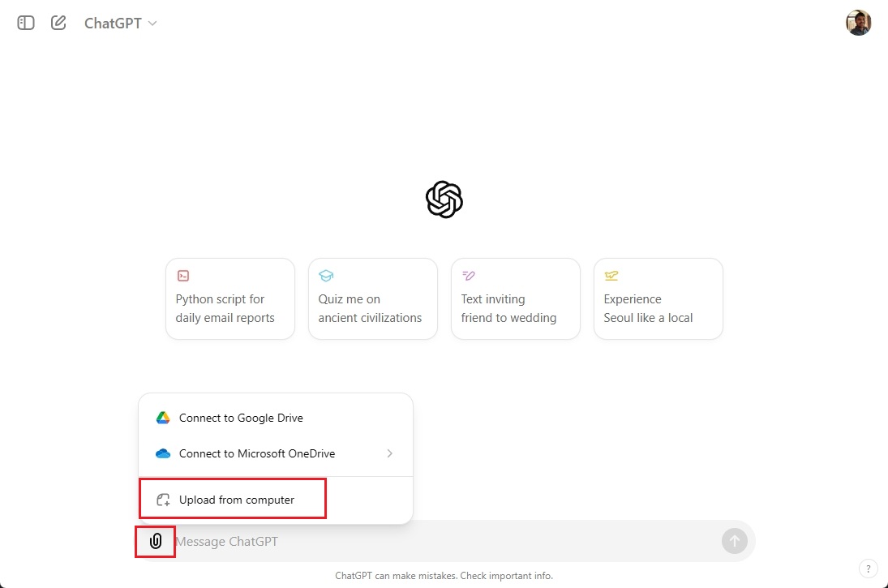Screen dimensions: 888x588
Task: Click the paperclip attachment icon
Action: [154, 540]
